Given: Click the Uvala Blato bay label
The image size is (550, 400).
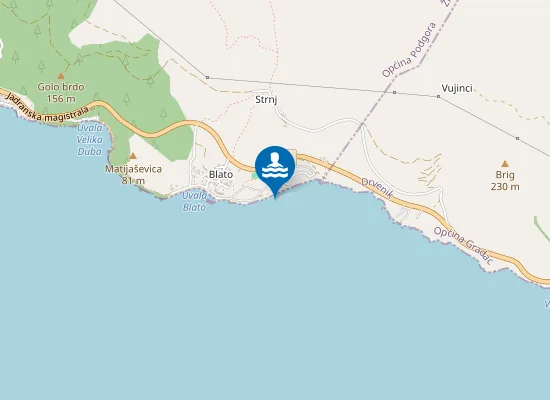Looking at the screenshot, I should [194, 201].
